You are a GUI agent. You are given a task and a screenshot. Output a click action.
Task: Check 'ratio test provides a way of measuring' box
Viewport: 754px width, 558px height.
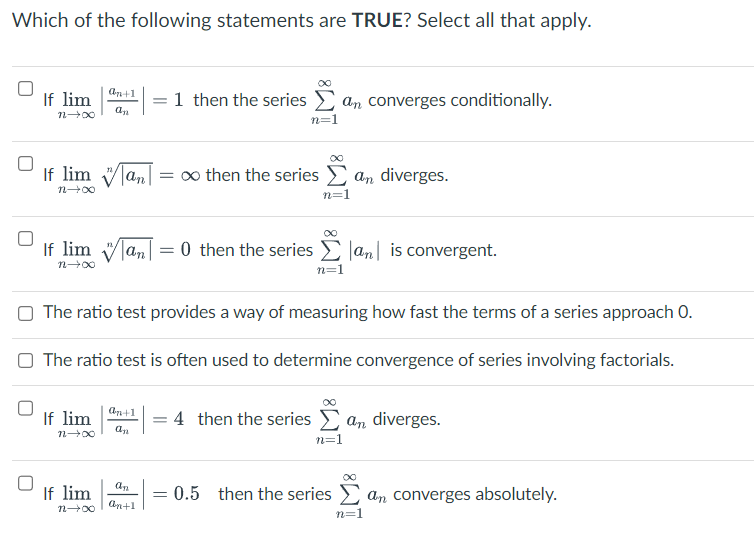[25, 314]
